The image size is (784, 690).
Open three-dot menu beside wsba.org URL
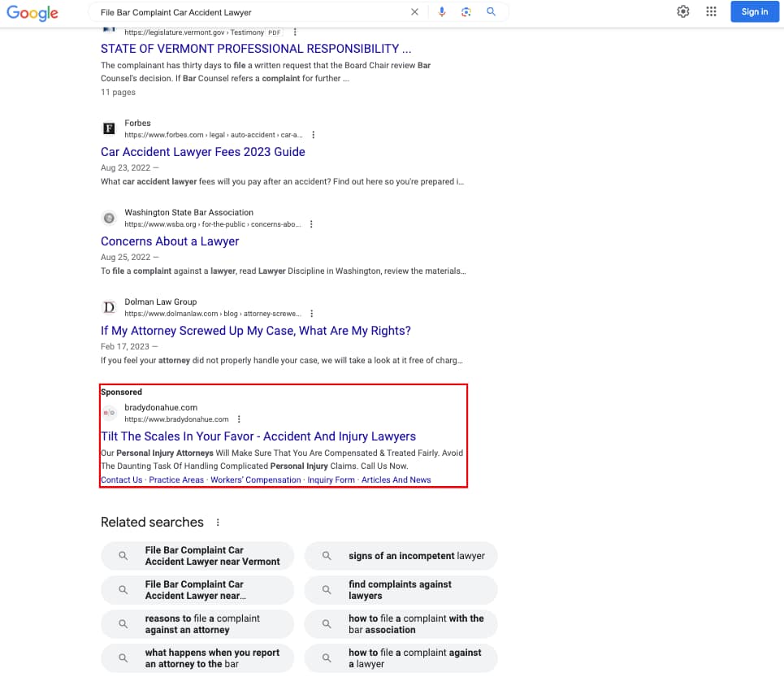(x=311, y=224)
